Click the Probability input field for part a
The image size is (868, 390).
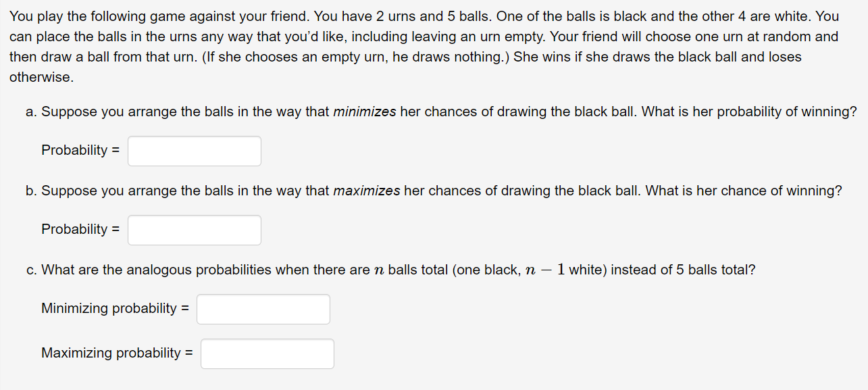194,151
